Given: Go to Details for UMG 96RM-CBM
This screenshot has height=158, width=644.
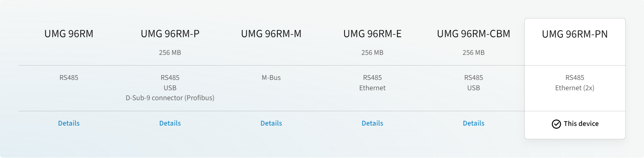Looking at the screenshot, I should pyautogui.click(x=474, y=123).
